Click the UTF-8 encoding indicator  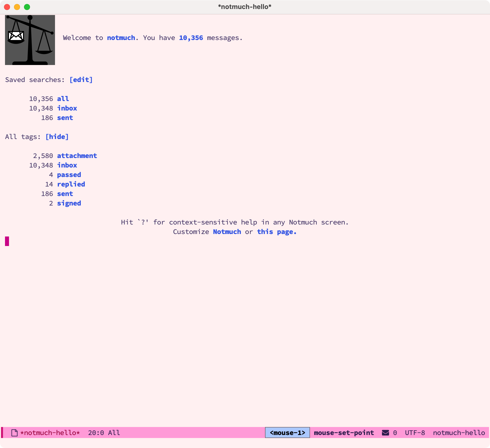tap(415, 433)
